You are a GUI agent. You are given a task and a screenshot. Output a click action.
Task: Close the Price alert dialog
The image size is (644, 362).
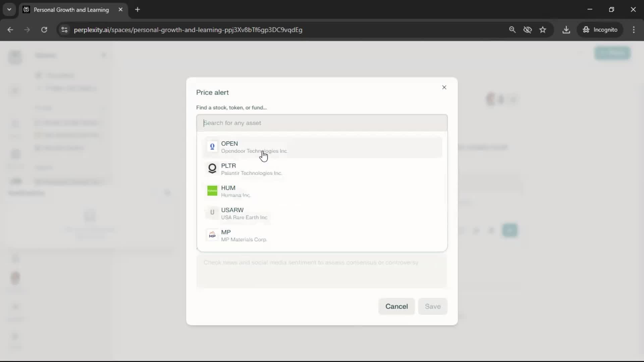444,87
